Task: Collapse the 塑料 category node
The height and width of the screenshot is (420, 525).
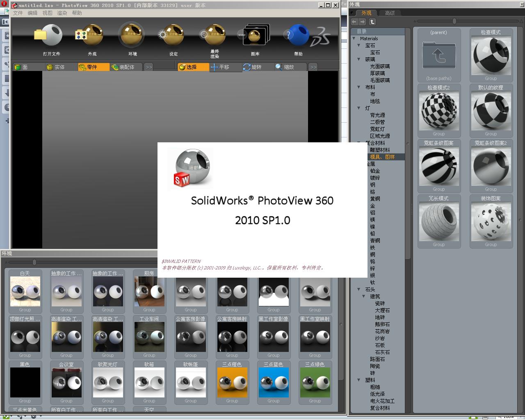Action: (x=359, y=380)
